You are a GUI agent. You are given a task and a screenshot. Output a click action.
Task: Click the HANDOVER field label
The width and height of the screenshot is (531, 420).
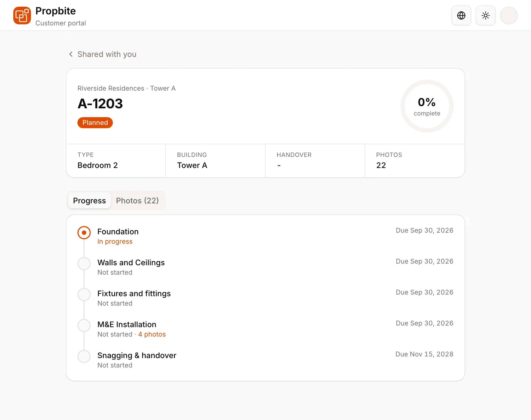(294, 155)
